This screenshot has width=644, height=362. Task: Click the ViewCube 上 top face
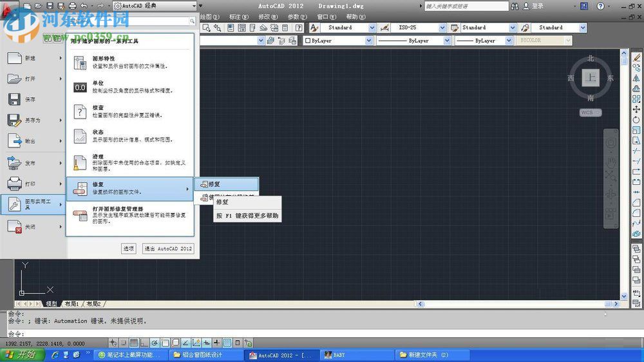tap(591, 78)
